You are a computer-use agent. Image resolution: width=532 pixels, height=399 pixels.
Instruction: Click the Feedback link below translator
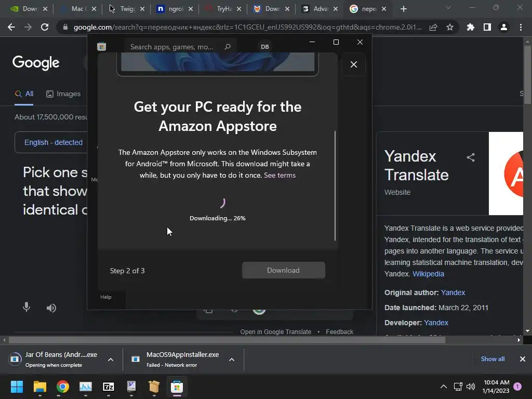(340, 332)
